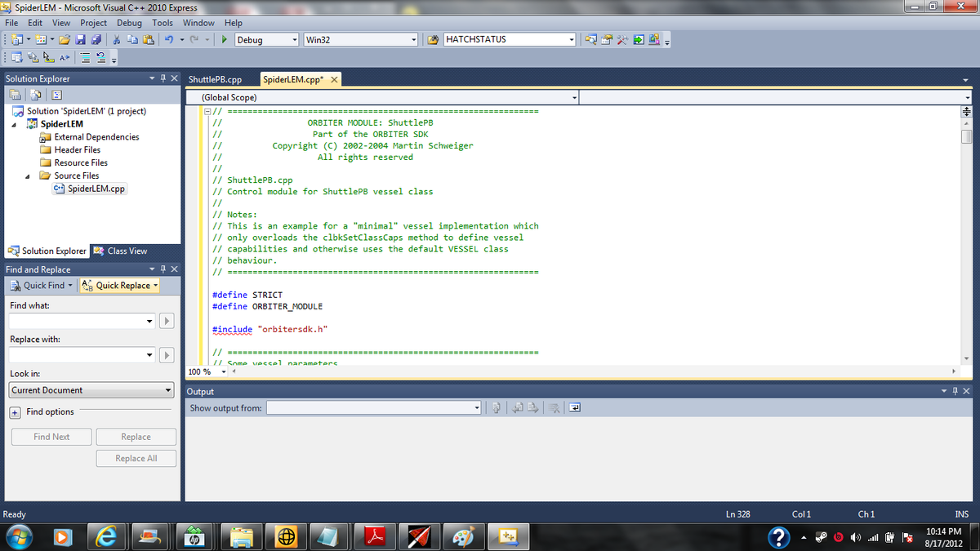Click the Display Quick Info icon
Viewport: 980px width, 551px height.
pyautogui.click(x=49, y=58)
